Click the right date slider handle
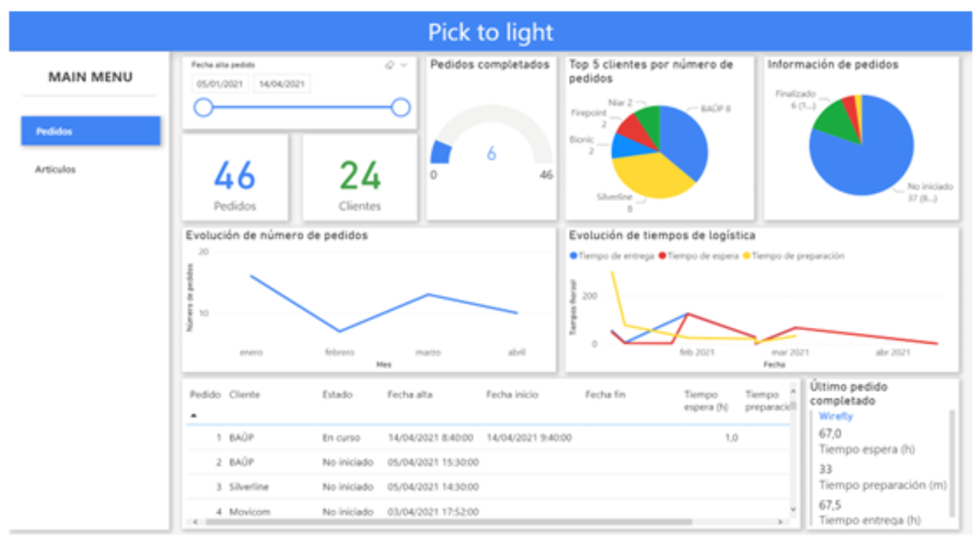Image resolution: width=980 pixels, height=551 pixels. pyautogui.click(x=401, y=108)
